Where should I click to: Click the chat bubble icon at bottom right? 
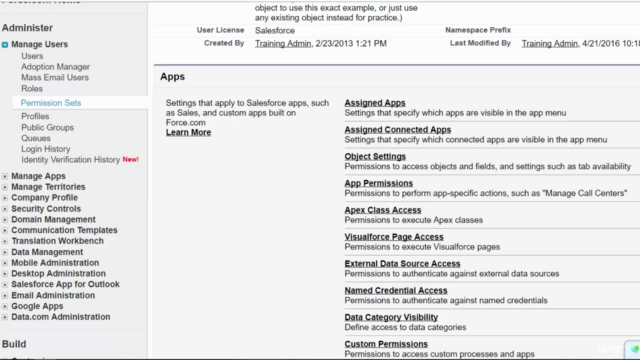pos(634,349)
